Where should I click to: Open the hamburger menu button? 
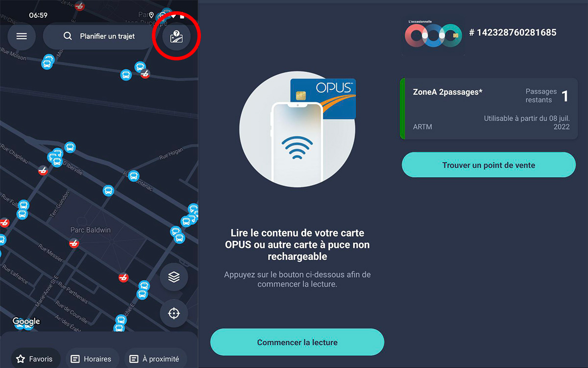coord(22,36)
